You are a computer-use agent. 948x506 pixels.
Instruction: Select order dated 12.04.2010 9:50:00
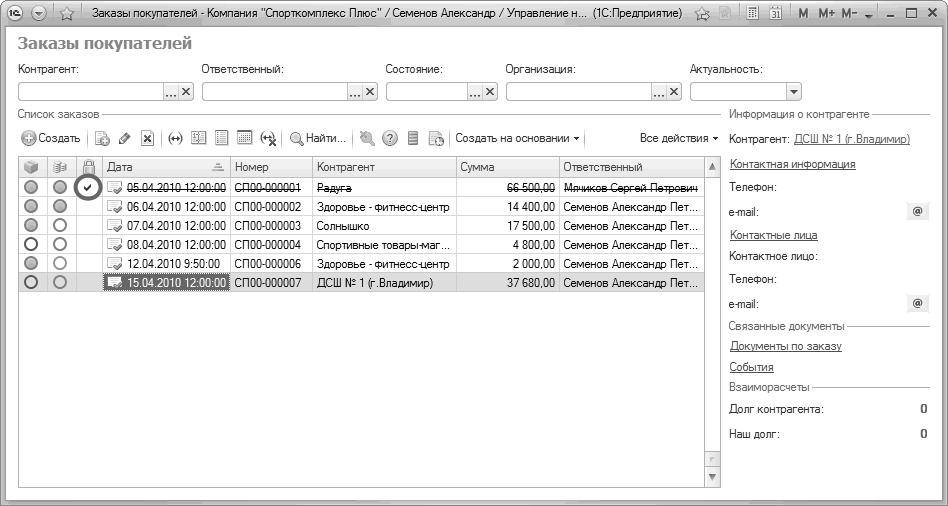362,264
